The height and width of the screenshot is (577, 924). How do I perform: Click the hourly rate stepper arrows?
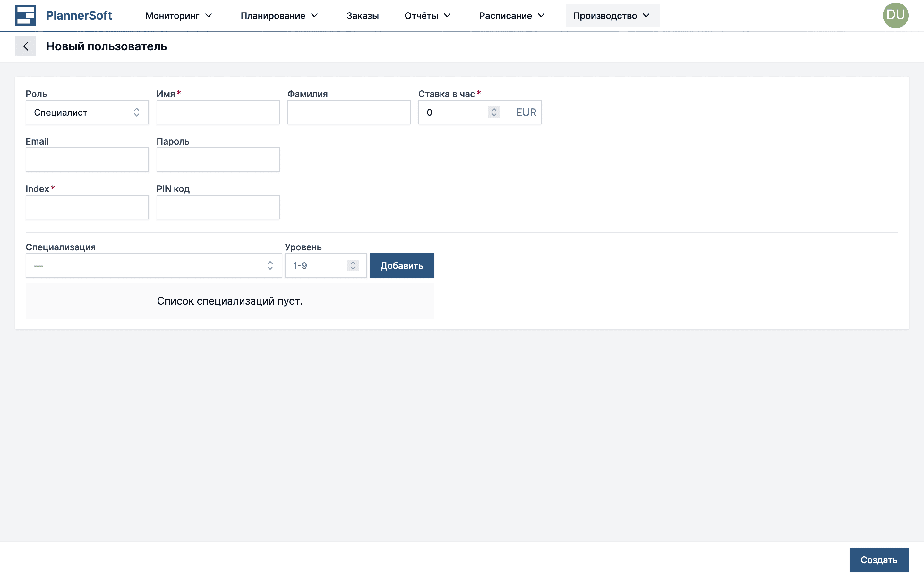(x=494, y=112)
